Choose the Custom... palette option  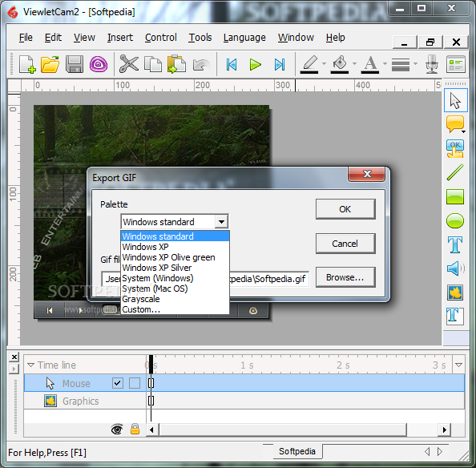click(175, 309)
